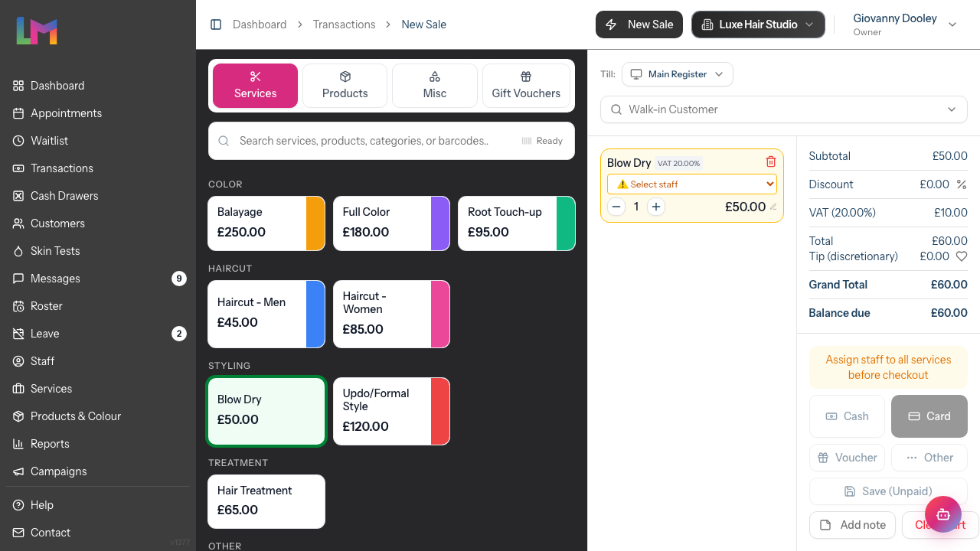Image resolution: width=980 pixels, height=551 pixels.
Task: Open Leave in the sidebar
Action: pos(98,334)
